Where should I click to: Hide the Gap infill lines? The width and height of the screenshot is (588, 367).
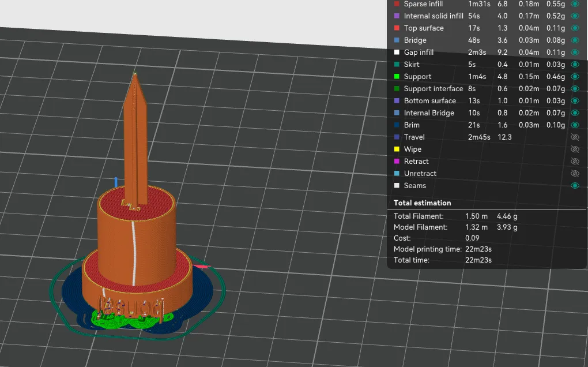575,52
